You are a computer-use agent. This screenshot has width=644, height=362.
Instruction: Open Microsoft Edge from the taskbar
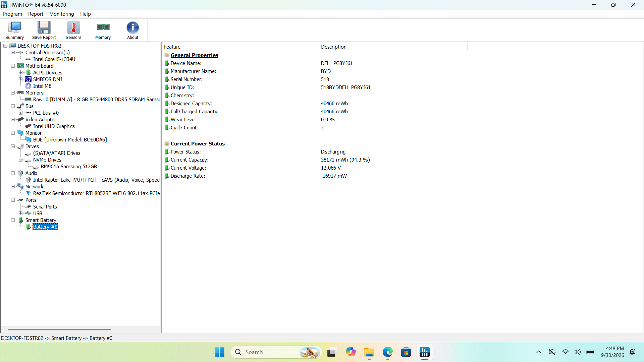(x=387, y=352)
